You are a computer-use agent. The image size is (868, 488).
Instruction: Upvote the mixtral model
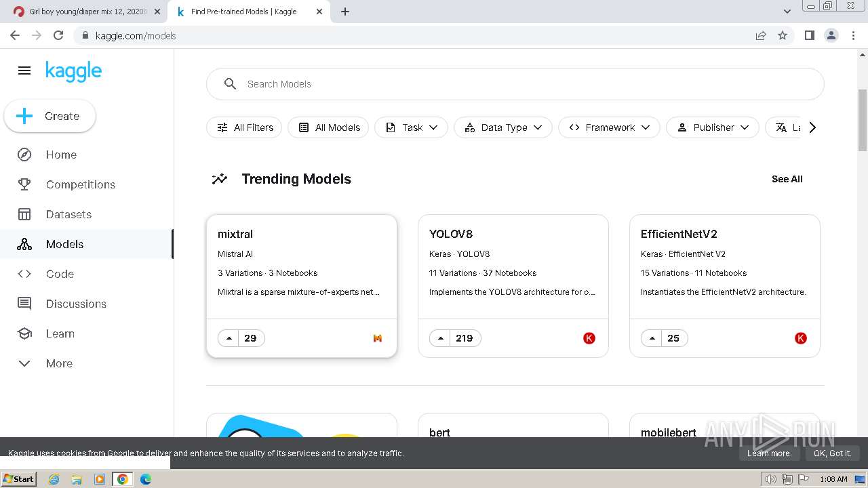(x=229, y=338)
